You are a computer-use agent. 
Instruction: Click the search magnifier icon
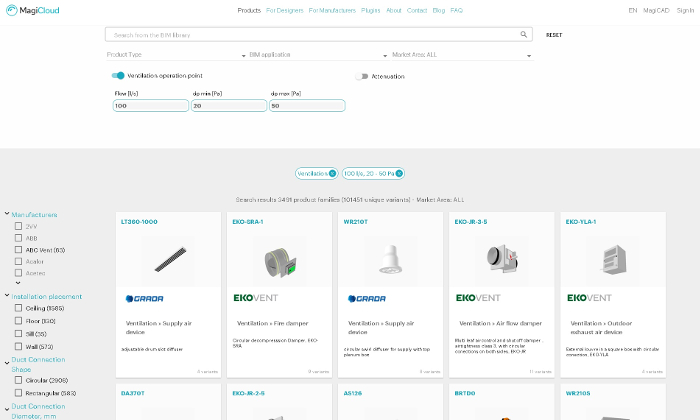(x=523, y=34)
